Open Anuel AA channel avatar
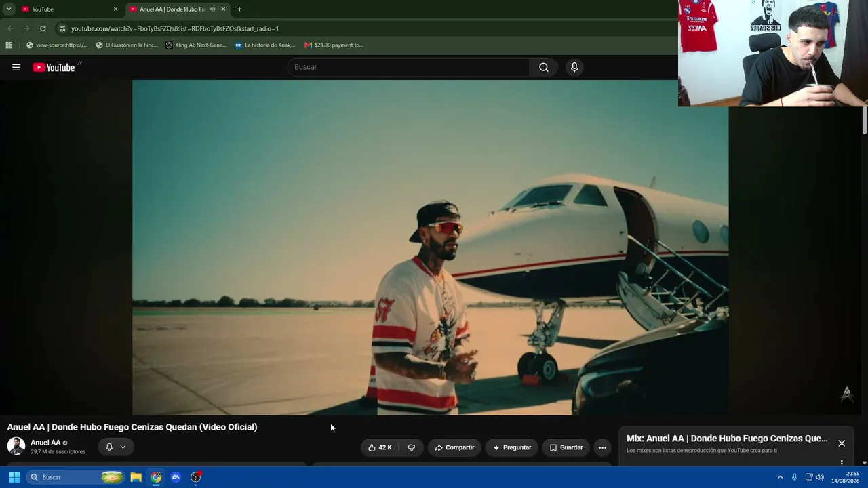This screenshot has height=488, width=868. [16, 446]
